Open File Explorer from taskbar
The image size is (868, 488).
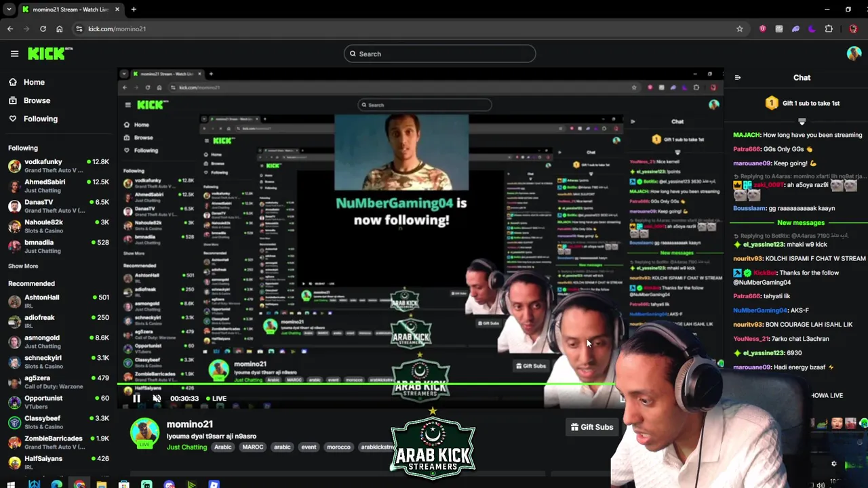click(x=102, y=484)
